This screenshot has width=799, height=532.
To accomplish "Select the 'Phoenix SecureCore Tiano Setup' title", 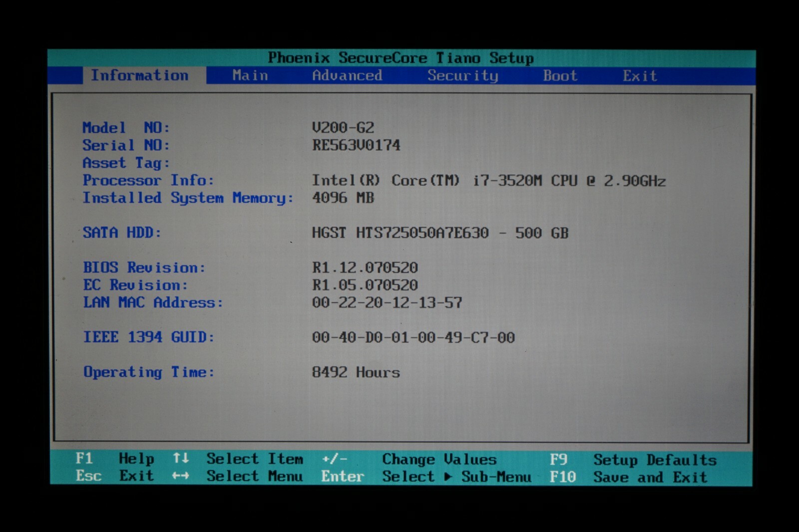I will [401, 58].
